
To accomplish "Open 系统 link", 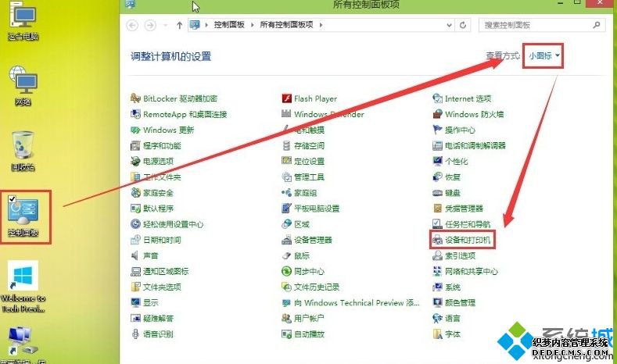I will 453,287.
